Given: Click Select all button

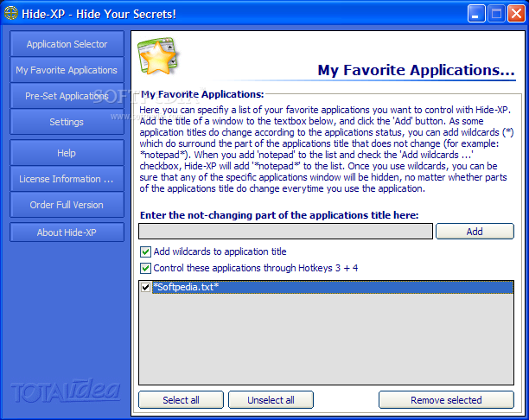Looking at the screenshot, I should pyautogui.click(x=181, y=400).
